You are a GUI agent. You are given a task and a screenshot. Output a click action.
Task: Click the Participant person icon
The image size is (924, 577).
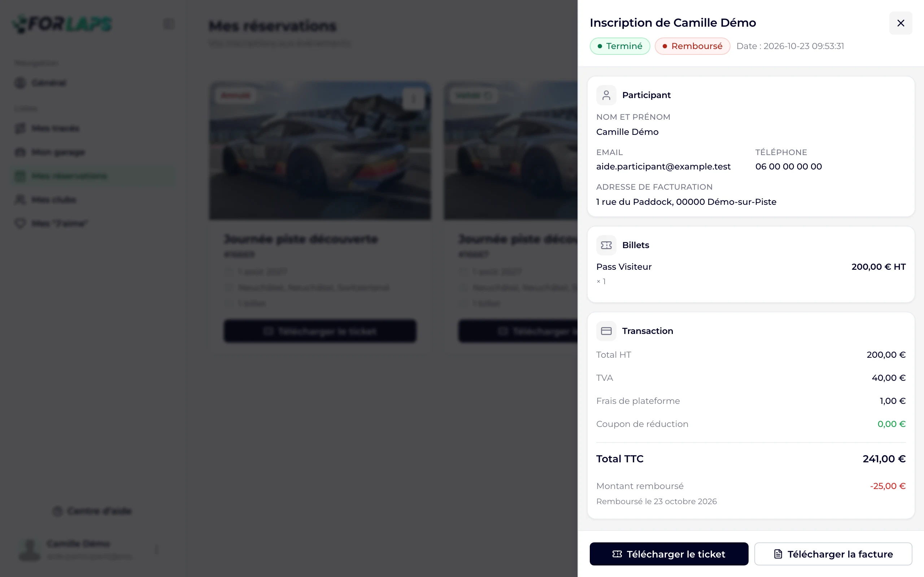606,95
